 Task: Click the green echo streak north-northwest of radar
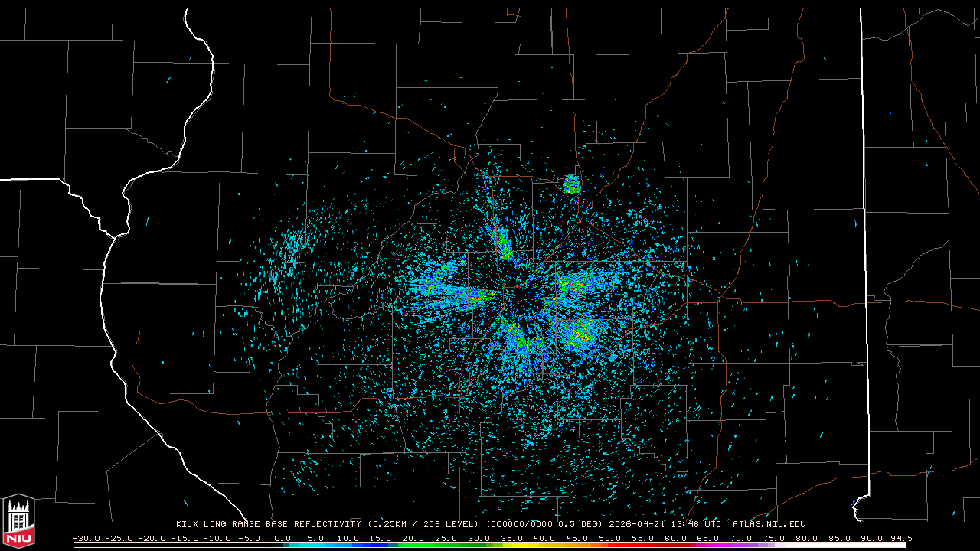(x=503, y=246)
